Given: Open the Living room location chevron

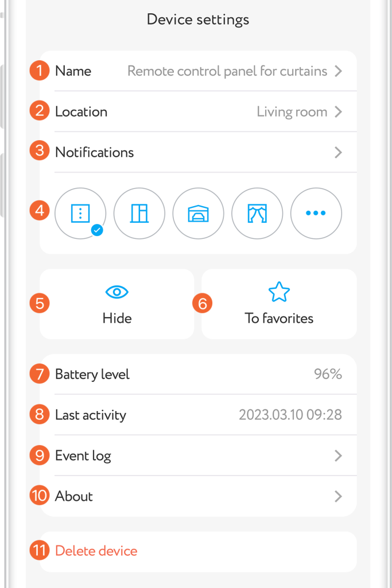Looking at the screenshot, I should (338, 112).
